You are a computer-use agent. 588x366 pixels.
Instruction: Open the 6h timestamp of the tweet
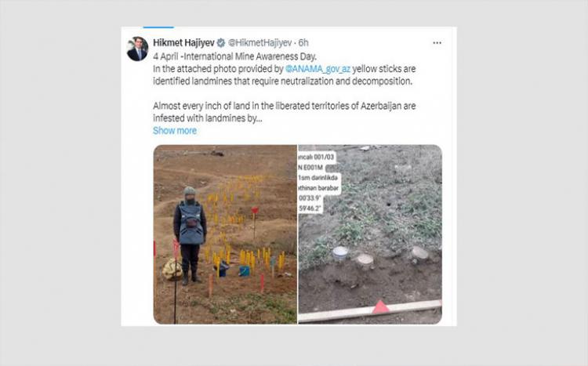[303, 43]
